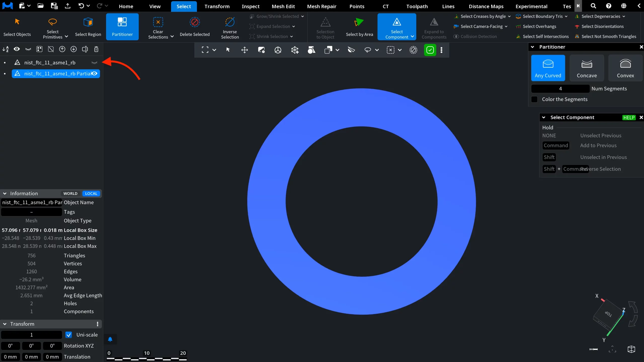Collapse the Select Component panel
Viewport: 644px width, 362px height.
click(544, 117)
